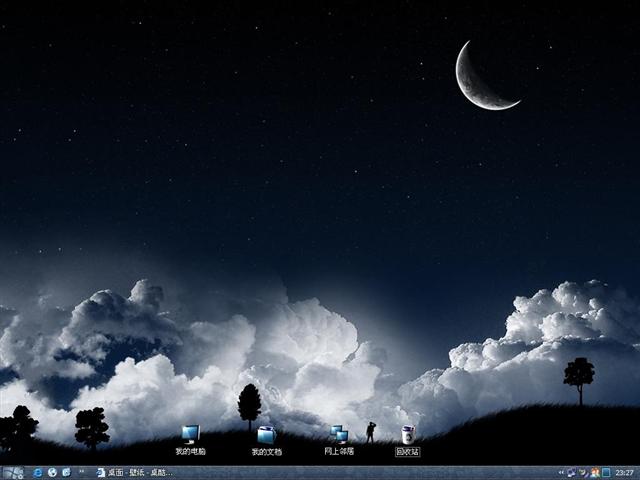
Task: Click the second system tray icon
Action: [x=583, y=472]
